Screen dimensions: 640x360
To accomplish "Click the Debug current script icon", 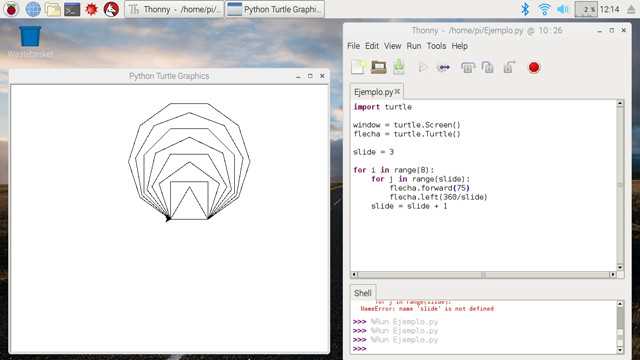I will point(443,67).
